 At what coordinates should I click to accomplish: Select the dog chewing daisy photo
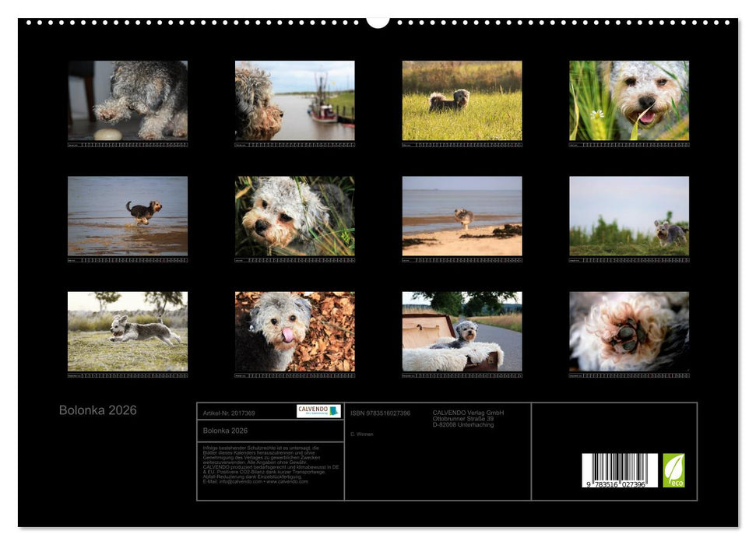pyautogui.click(x=631, y=101)
